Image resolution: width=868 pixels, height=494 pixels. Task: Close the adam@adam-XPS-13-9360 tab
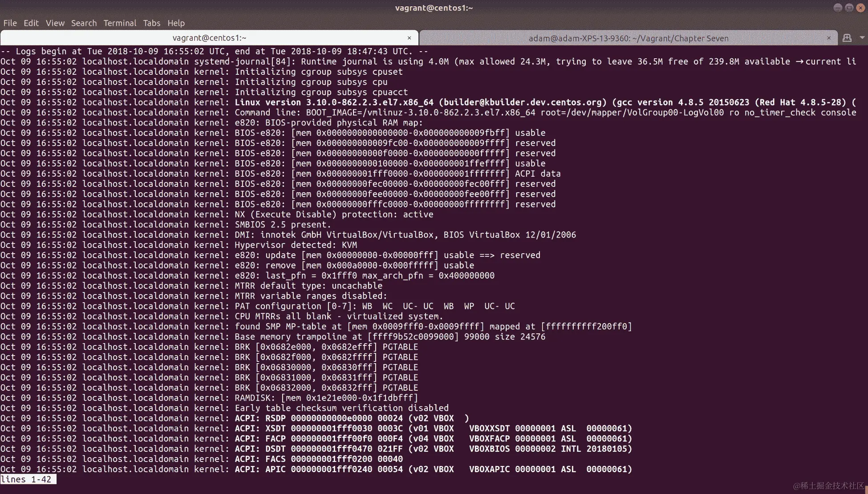pyautogui.click(x=828, y=38)
